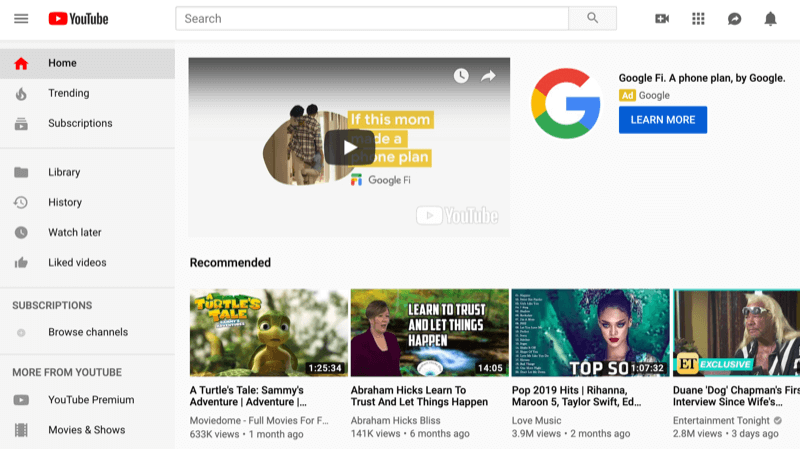Click the LEARN MORE button
The width and height of the screenshot is (800, 449).
663,120
